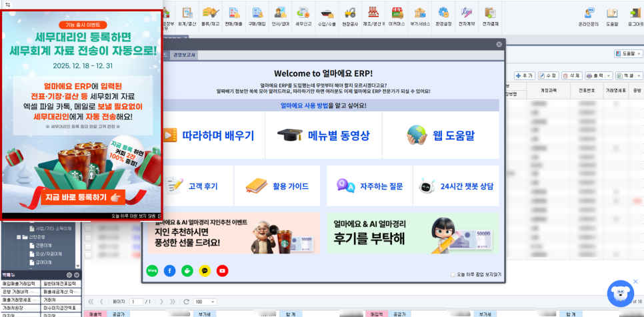
Task: Open 환경설정 settings from the toolbar
Action: [443, 17]
